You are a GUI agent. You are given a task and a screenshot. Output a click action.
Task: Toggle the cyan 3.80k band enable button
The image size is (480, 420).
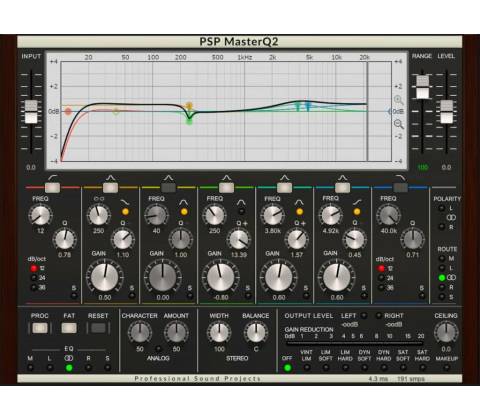coord(284,188)
